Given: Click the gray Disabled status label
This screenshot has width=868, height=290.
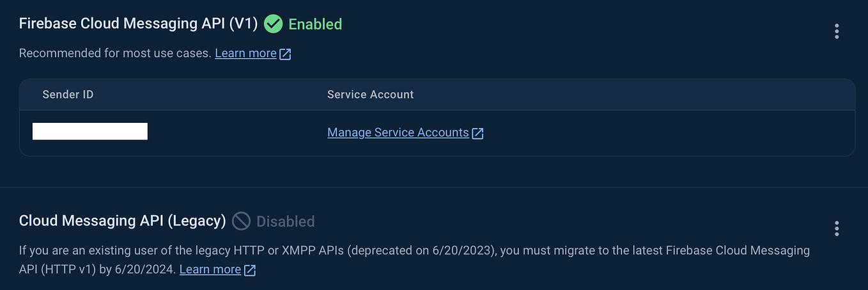Looking at the screenshot, I should (286, 222).
